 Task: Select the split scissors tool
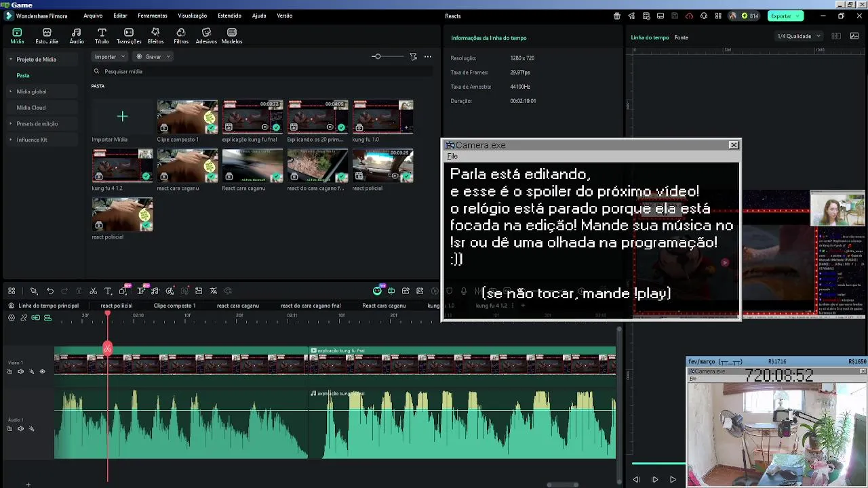[94, 291]
